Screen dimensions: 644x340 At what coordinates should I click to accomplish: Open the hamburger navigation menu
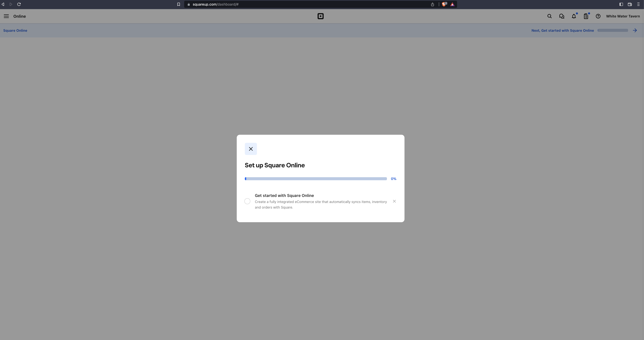[6, 16]
